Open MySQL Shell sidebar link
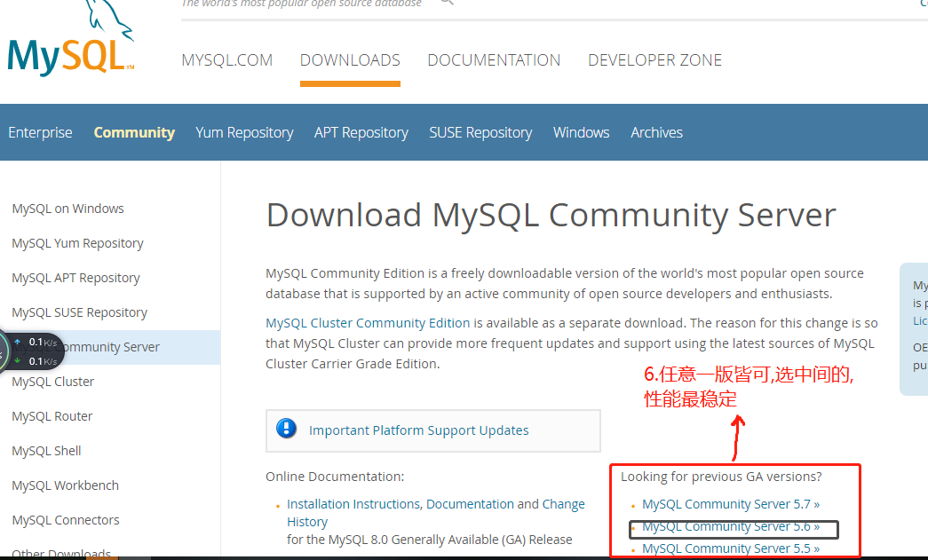 (x=46, y=451)
